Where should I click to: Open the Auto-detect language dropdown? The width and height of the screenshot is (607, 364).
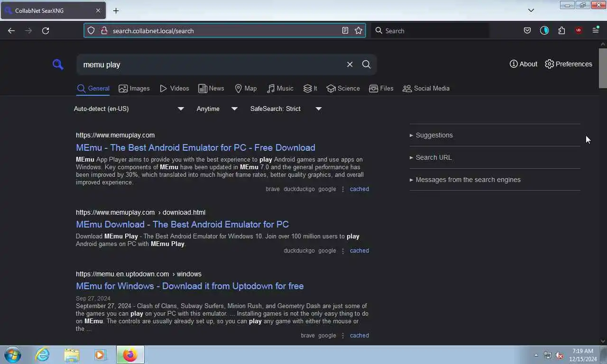[x=129, y=109]
